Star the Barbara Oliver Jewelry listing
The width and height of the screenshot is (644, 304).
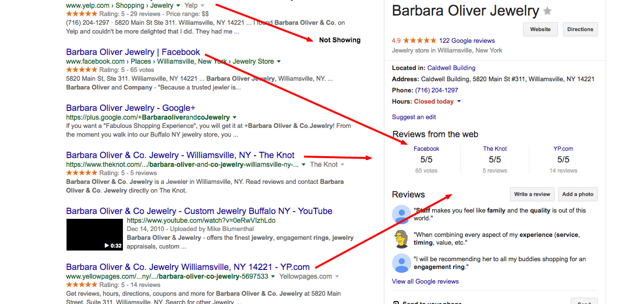pyautogui.click(x=547, y=11)
